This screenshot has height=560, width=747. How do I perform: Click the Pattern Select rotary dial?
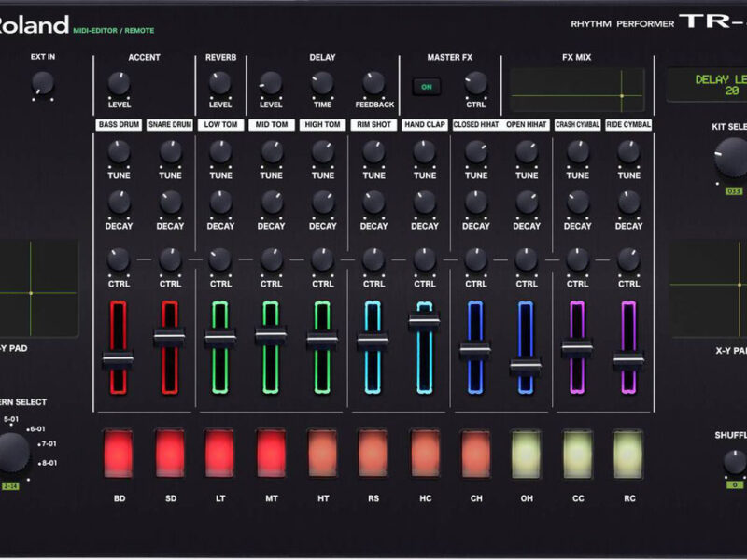click(12, 454)
